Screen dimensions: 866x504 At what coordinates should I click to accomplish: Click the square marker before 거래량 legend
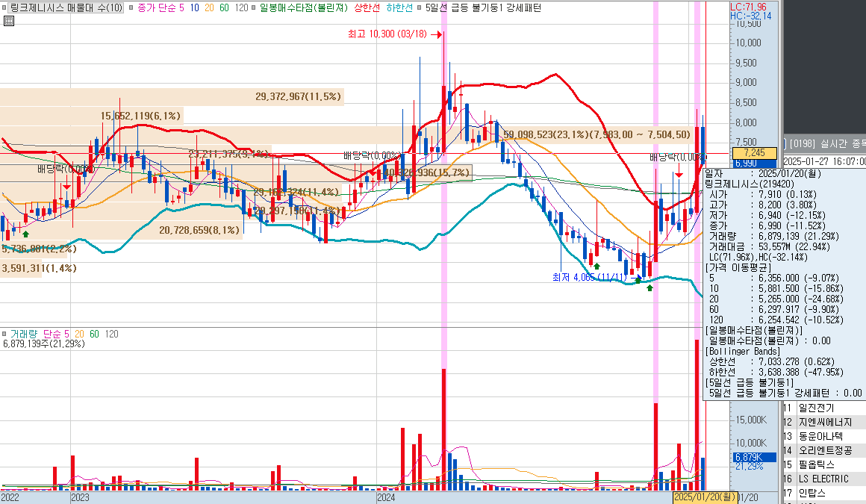tap(4, 334)
